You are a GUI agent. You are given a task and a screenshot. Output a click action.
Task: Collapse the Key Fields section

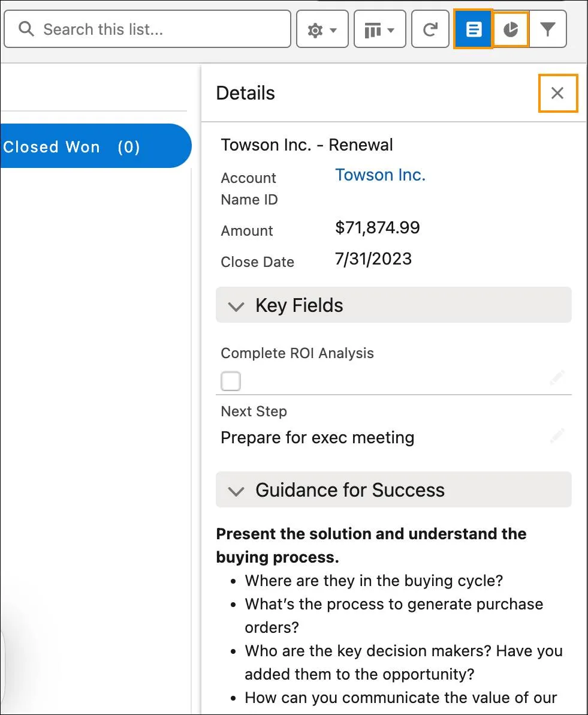click(x=237, y=306)
